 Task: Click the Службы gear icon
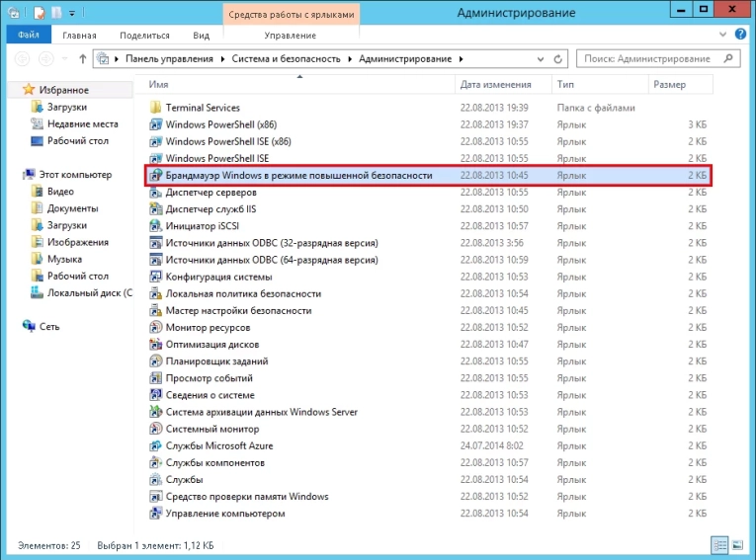[155, 480]
